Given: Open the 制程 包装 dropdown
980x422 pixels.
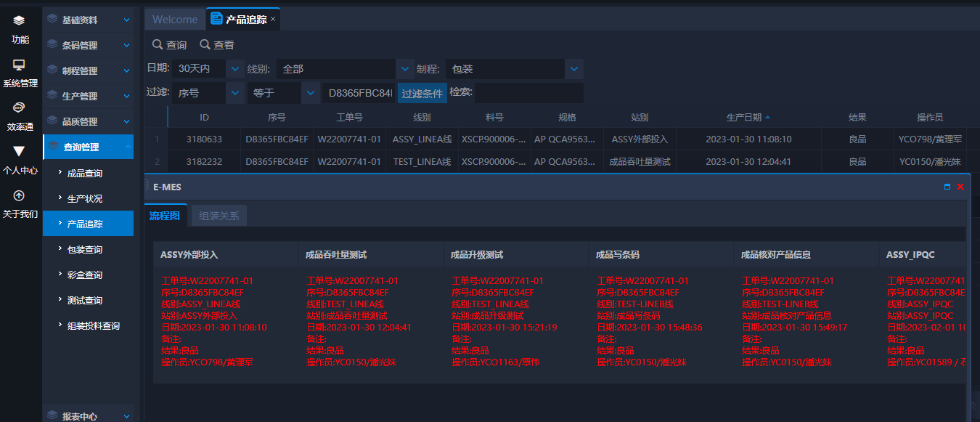Looking at the screenshot, I should coord(574,69).
